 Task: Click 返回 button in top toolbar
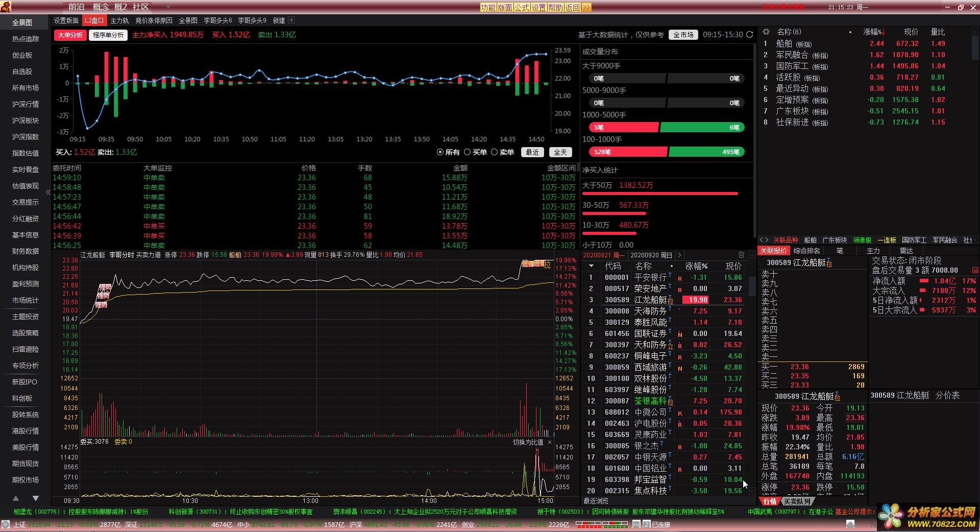(573, 7)
